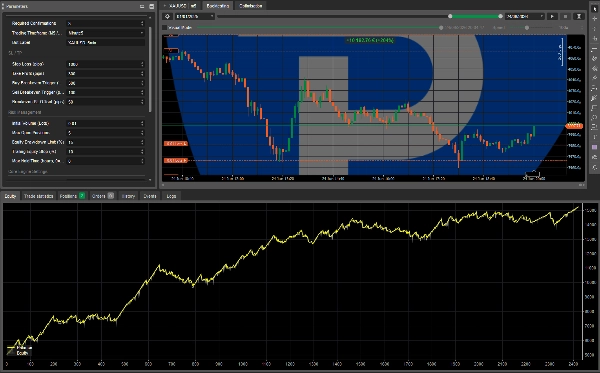The height and width of the screenshot is (373, 600).
Task: Adjust the Required Confirmations stepper arrows
Action: [142, 23]
